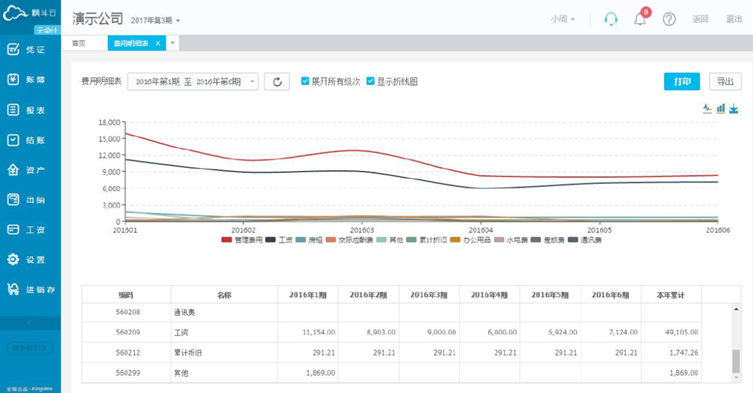Toggle 累计折旧 series in chart legend
Screen dimensions: 753x393
click(426, 240)
